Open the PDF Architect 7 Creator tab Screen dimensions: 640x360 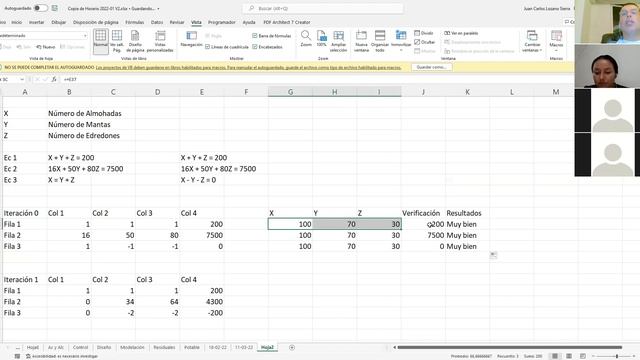[x=287, y=22]
